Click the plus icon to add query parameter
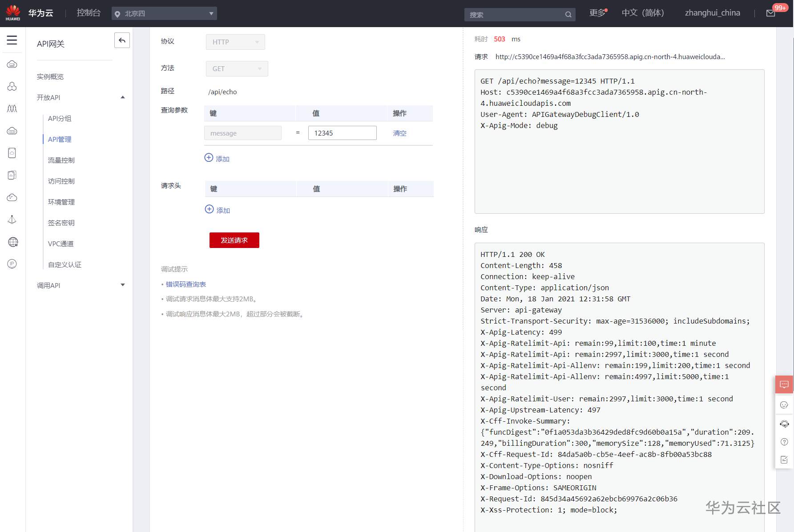794x532 pixels. pyautogui.click(x=209, y=157)
